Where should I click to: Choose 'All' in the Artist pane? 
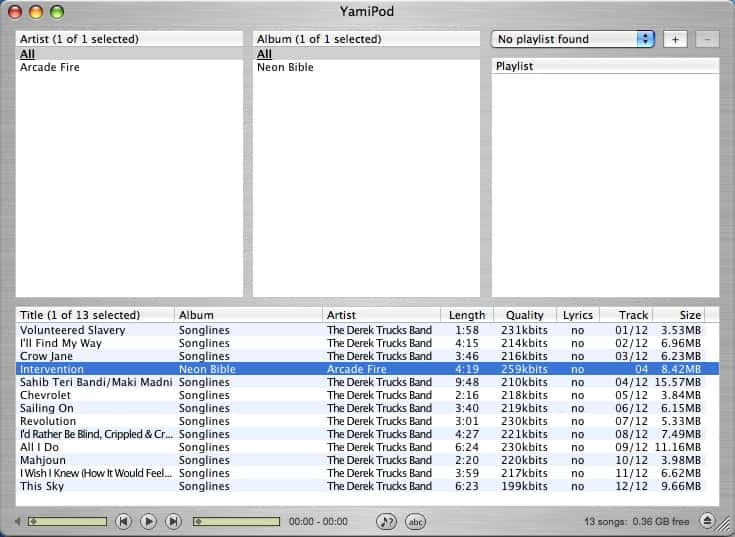click(27, 54)
